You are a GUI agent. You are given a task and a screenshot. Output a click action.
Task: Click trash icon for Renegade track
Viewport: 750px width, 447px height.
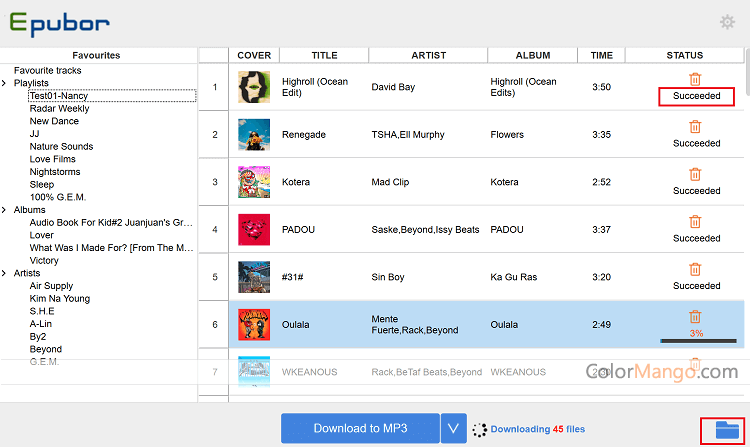point(695,127)
